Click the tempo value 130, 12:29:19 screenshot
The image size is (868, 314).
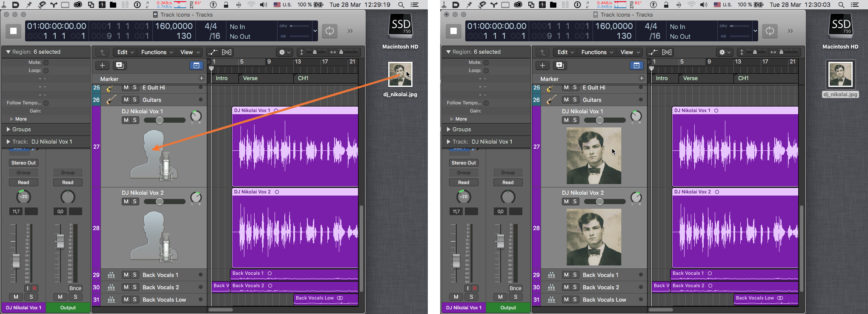(184, 36)
